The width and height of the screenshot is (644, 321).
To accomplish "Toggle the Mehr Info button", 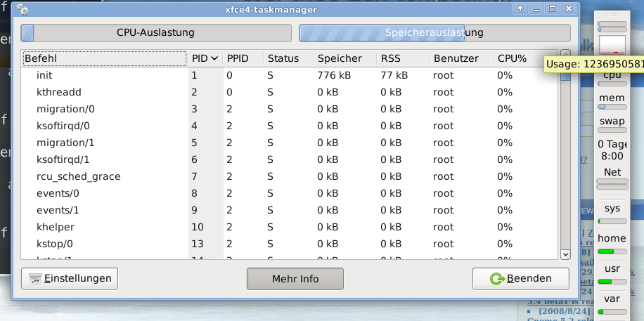I will (x=295, y=279).
